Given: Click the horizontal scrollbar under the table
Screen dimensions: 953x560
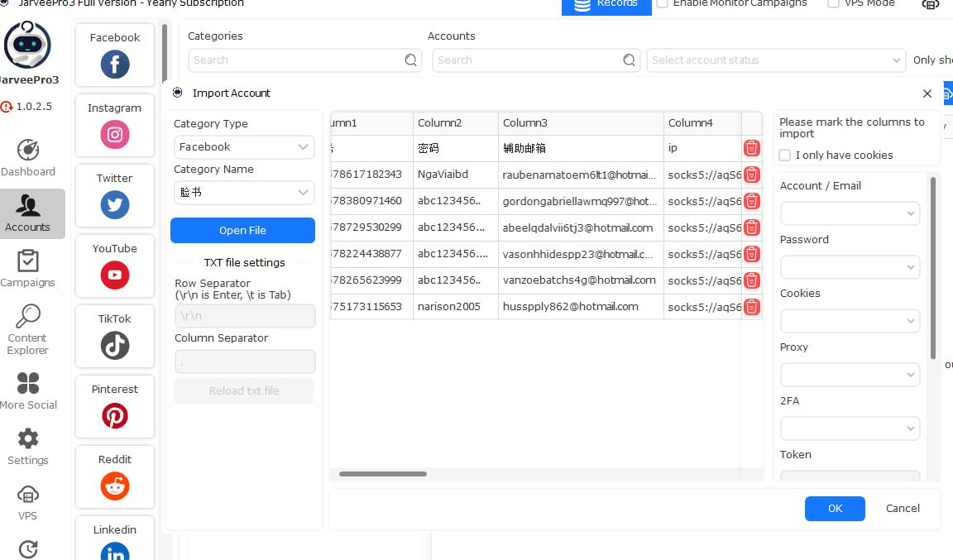Looking at the screenshot, I should pyautogui.click(x=383, y=474).
